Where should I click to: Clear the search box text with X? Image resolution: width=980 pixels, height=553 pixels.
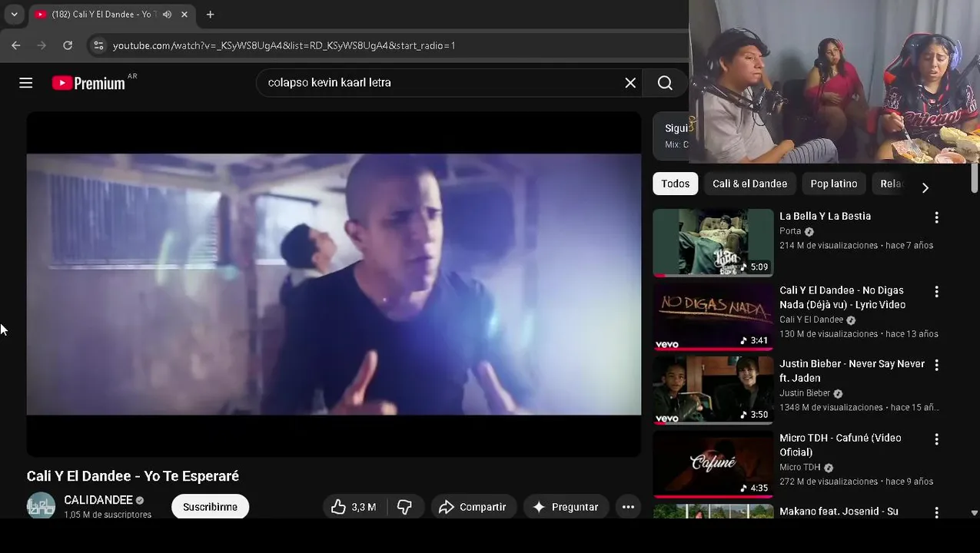[x=630, y=83]
